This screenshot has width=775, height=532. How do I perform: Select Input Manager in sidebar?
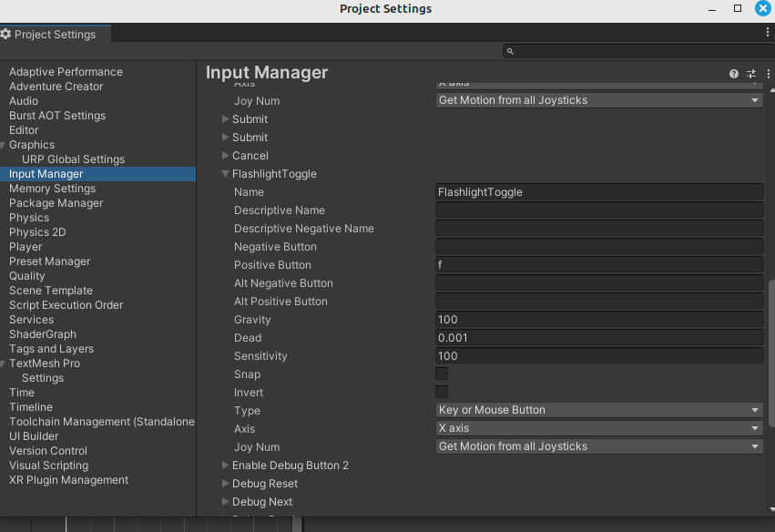(97, 174)
